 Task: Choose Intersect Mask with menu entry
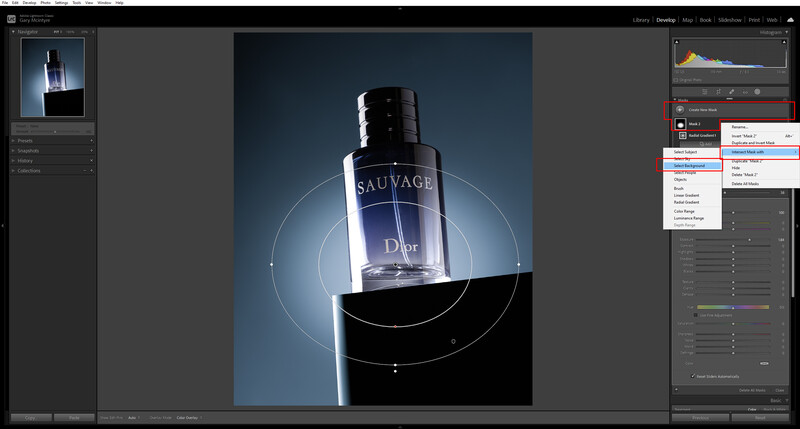pos(760,152)
